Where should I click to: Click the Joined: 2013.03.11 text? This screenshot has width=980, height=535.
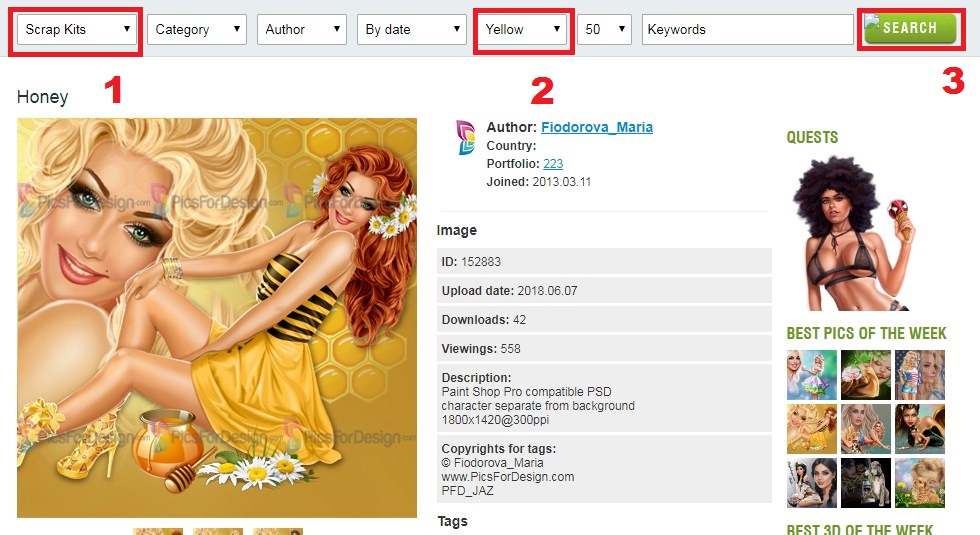(539, 182)
